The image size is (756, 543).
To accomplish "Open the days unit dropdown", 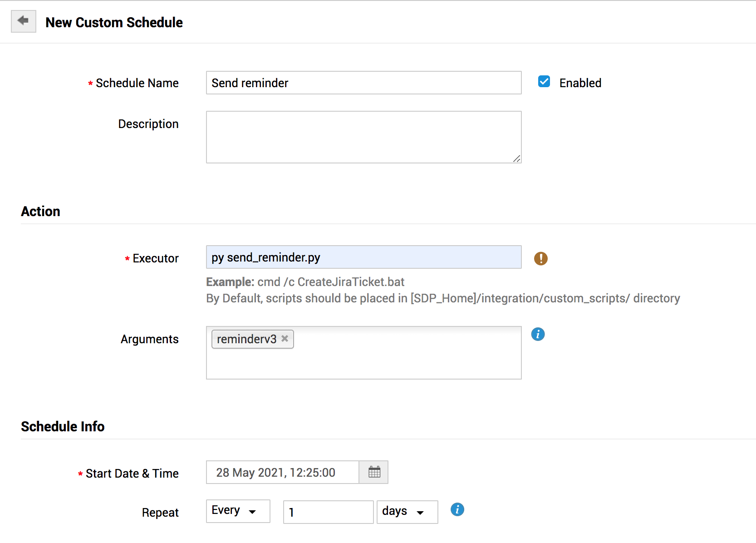I will (407, 512).
